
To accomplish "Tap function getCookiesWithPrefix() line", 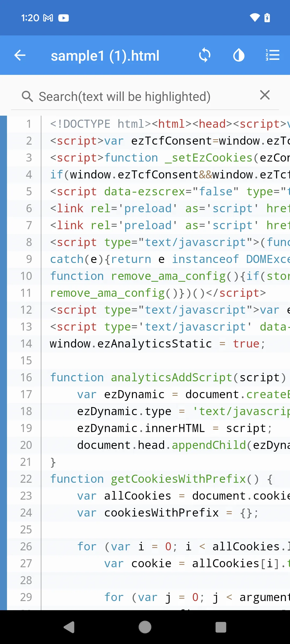I will pos(161,479).
